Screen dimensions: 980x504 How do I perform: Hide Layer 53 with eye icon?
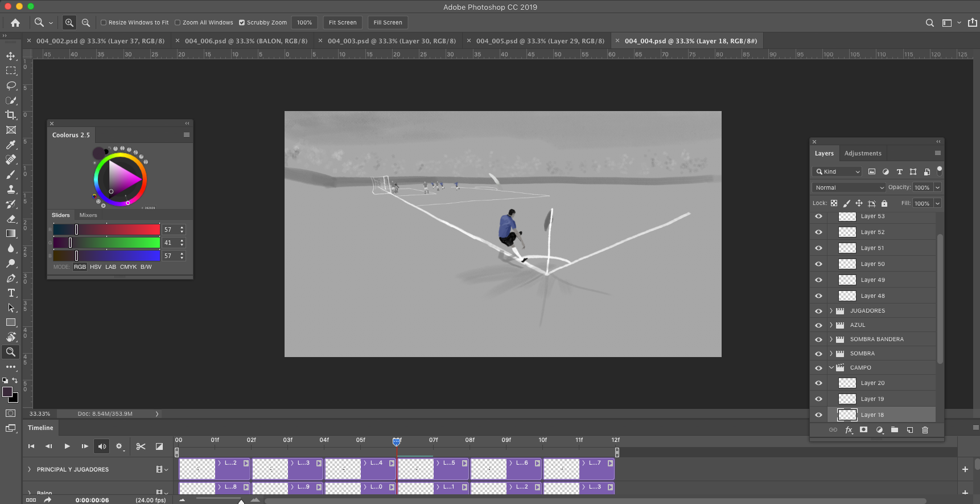818,216
